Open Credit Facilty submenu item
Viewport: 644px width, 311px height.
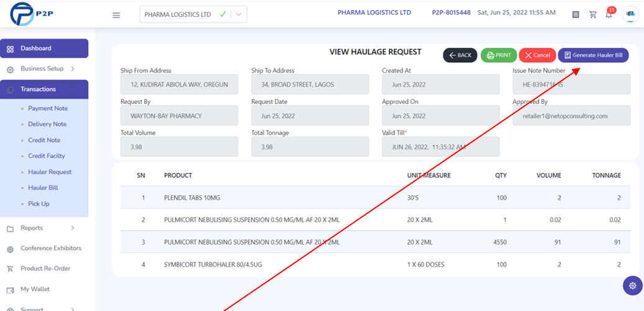[x=47, y=156]
